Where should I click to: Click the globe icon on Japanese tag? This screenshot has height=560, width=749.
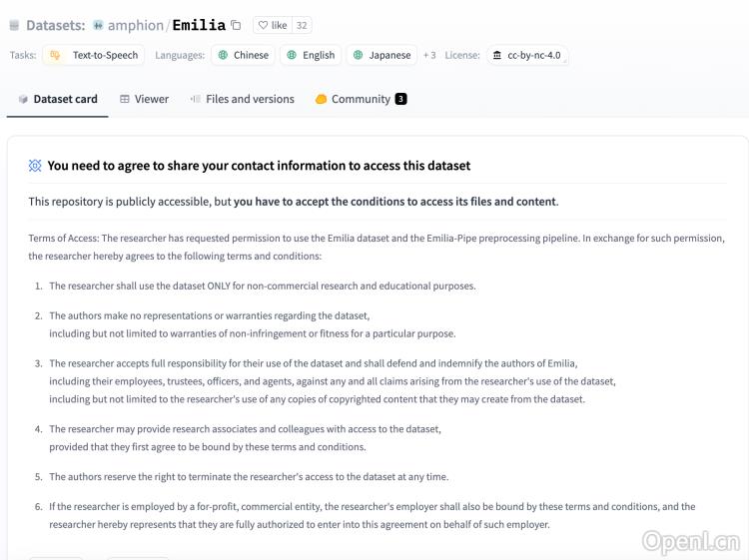[x=358, y=55]
